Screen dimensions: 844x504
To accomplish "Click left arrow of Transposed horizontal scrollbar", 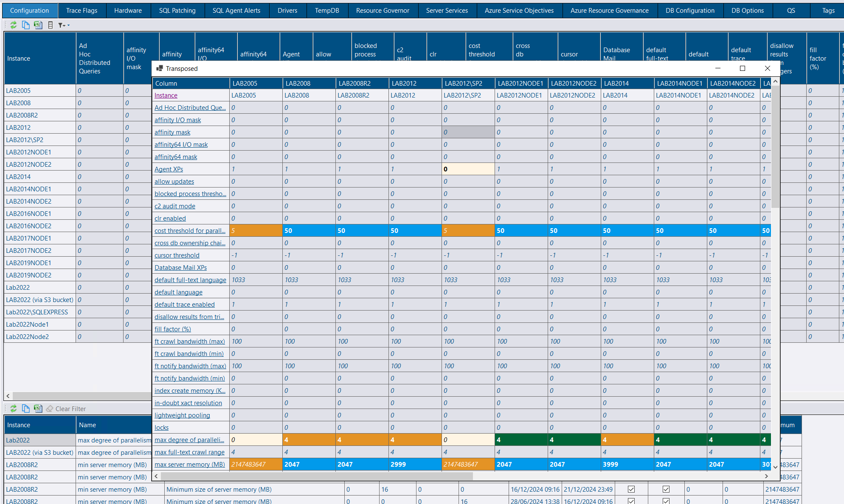I will (156, 476).
